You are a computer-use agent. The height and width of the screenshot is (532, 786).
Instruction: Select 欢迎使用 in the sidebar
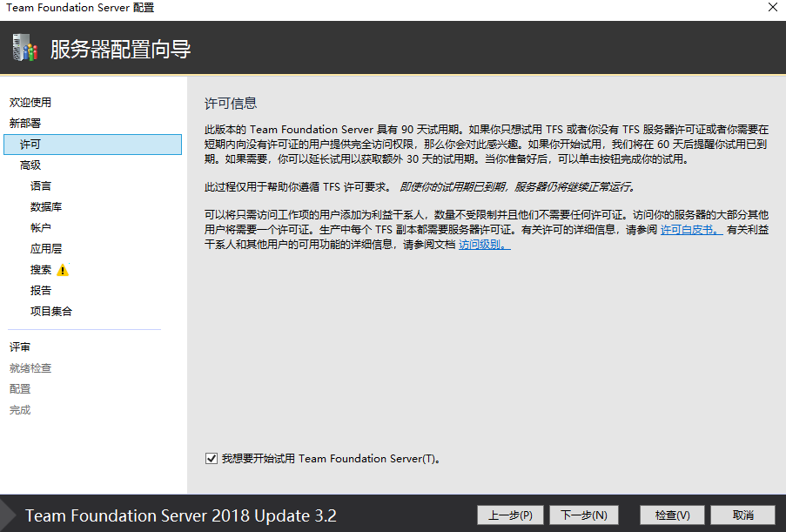coord(30,102)
